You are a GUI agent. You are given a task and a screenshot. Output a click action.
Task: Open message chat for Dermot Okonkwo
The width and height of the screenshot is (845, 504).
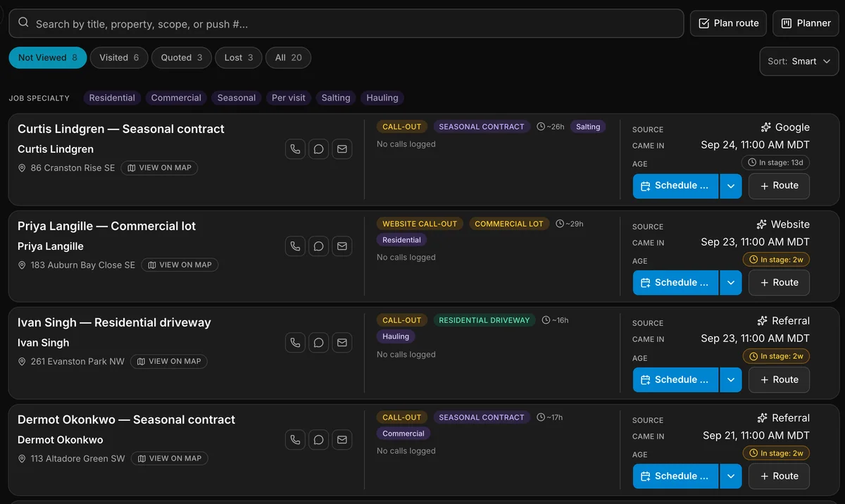(x=318, y=440)
